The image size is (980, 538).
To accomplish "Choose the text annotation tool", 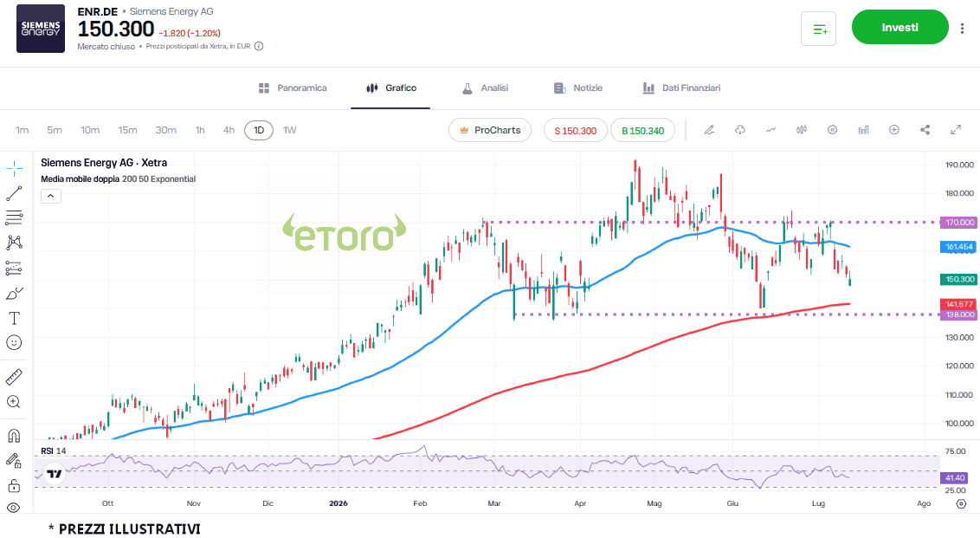I will [x=14, y=319].
